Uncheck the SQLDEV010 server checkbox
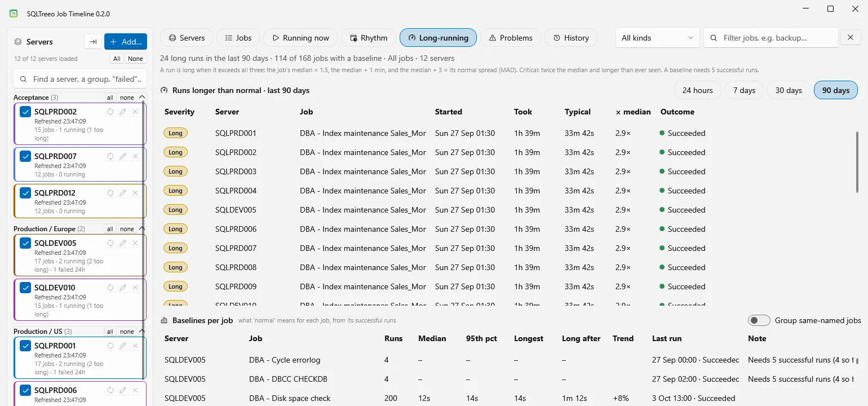The image size is (868, 406). point(25,288)
